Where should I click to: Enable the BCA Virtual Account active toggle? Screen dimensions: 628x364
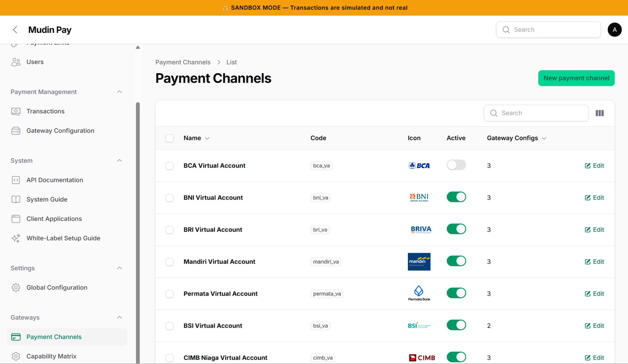click(456, 165)
